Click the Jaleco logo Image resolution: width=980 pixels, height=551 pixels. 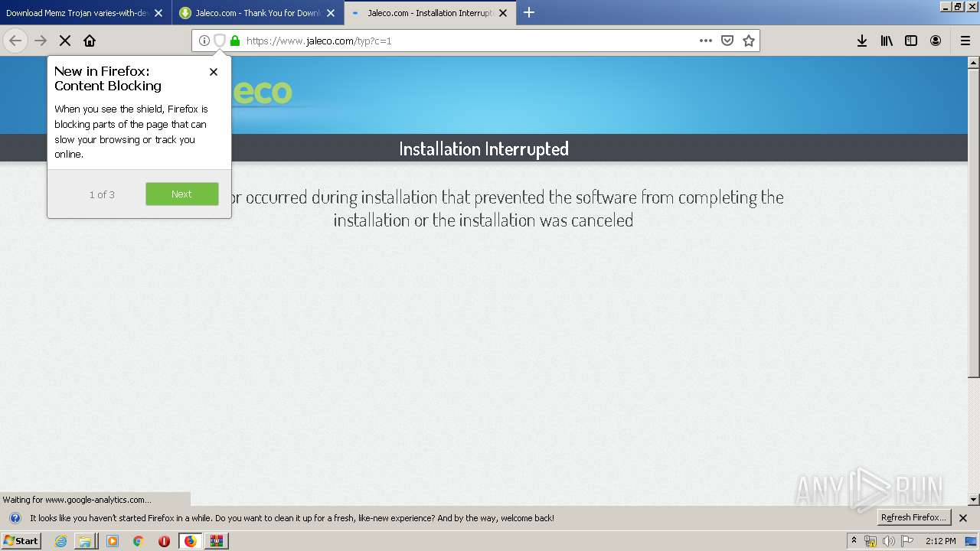[x=262, y=93]
